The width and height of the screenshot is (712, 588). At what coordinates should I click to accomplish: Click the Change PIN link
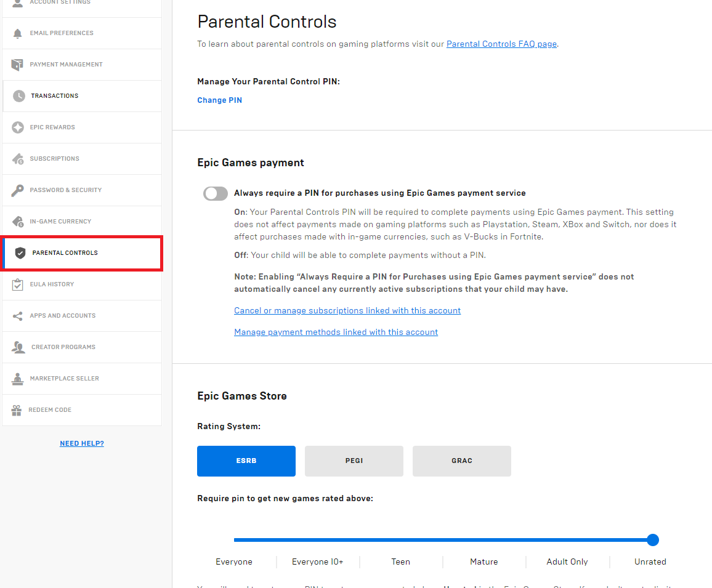coord(219,100)
